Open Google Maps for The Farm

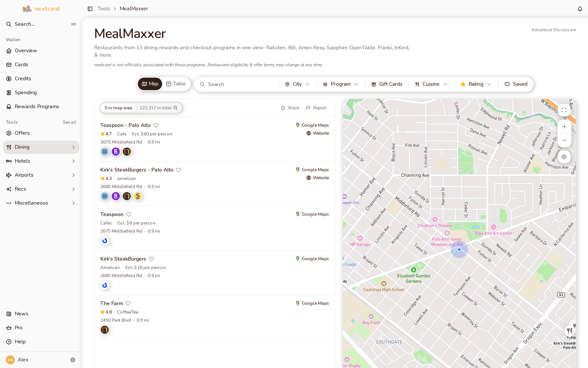312,303
